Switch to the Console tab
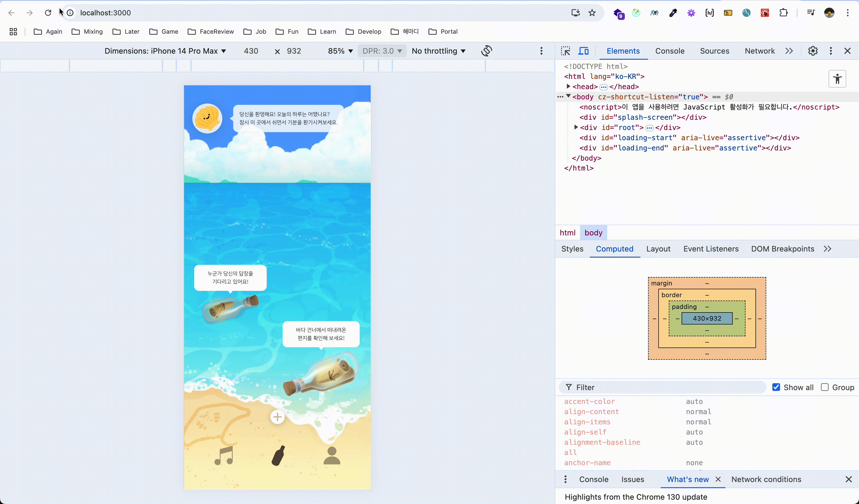This screenshot has width=859, height=504. pos(670,51)
